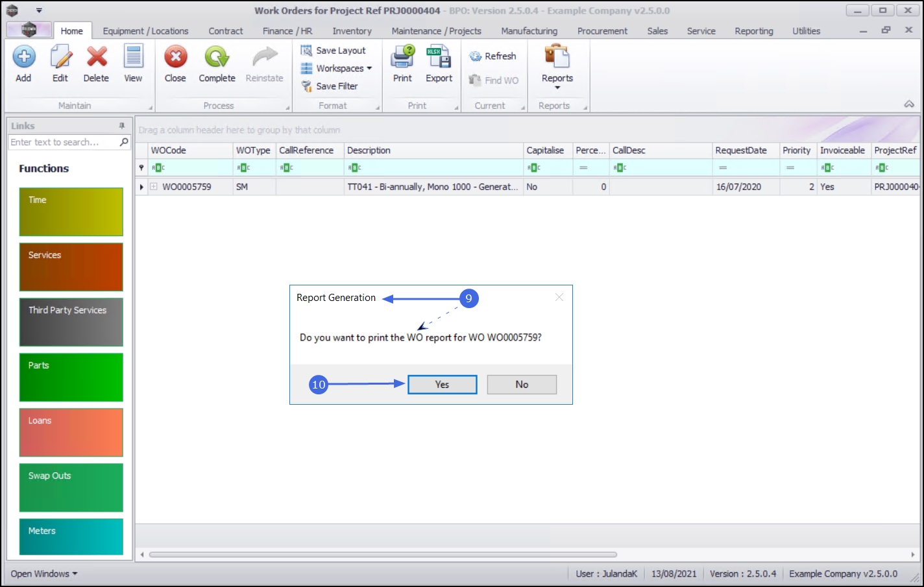This screenshot has width=924, height=587.
Task: Click the Reinstate arrow icon
Action: pos(265,57)
